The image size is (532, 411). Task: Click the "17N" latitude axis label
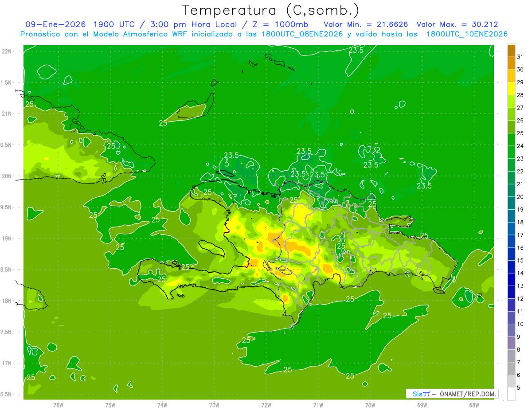coord(7,363)
